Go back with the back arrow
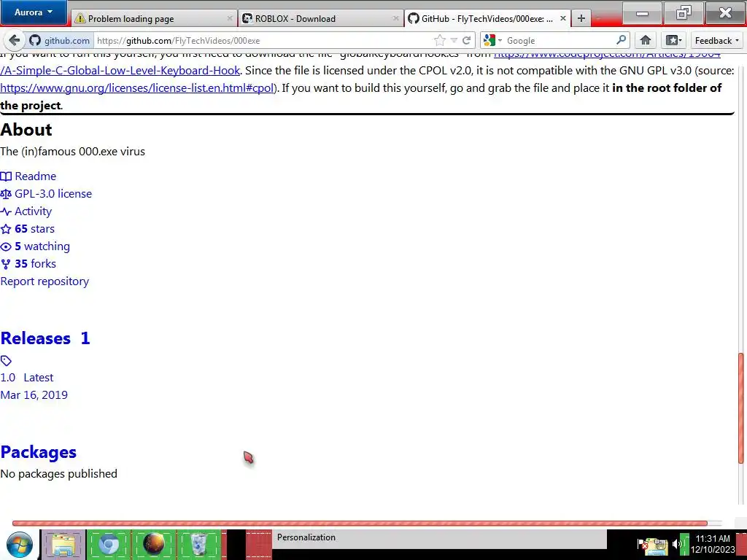 pyautogui.click(x=15, y=41)
